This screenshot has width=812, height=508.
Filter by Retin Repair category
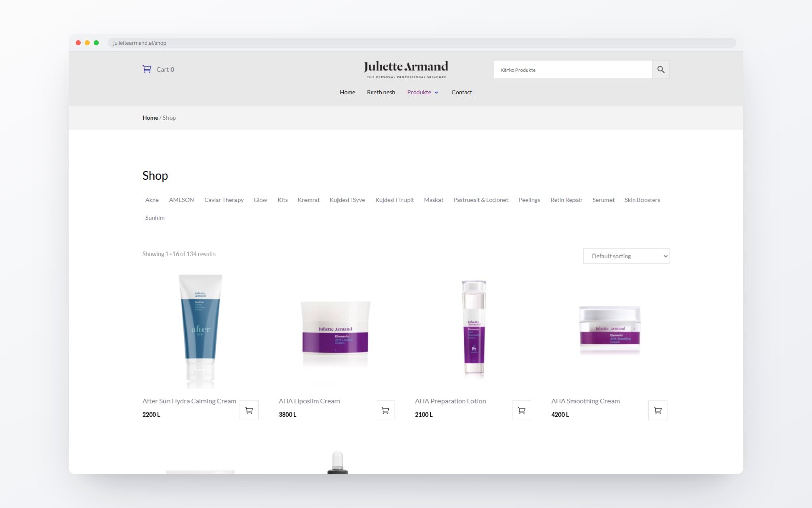566,200
